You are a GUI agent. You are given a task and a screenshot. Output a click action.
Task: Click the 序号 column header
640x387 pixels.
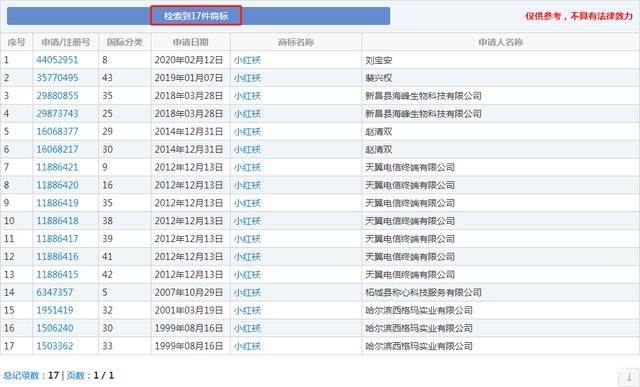(16, 42)
